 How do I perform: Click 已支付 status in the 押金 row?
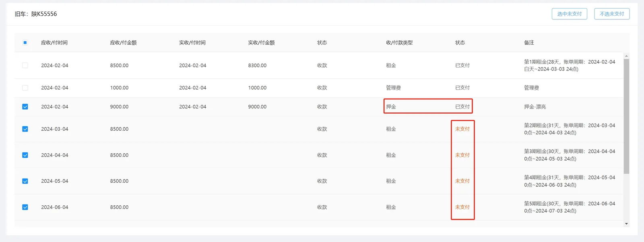point(462,107)
